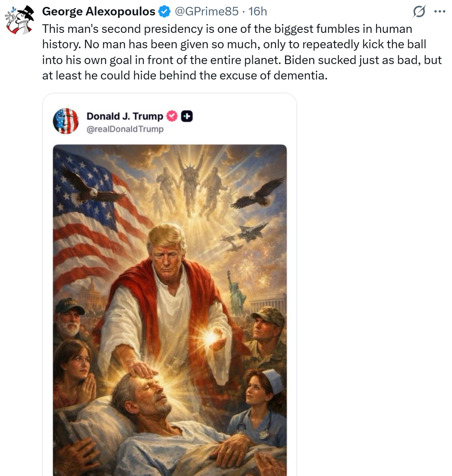Open the post via the 16h timestamp

[258, 11]
